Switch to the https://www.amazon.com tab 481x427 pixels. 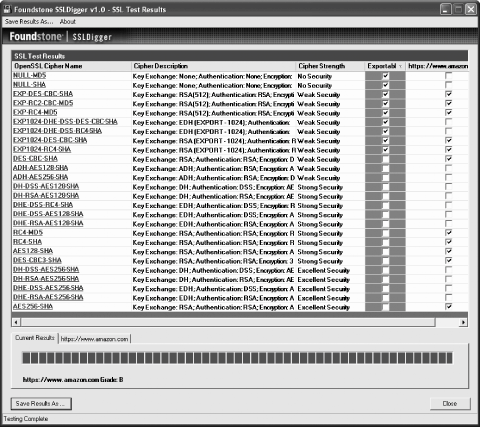click(x=95, y=339)
